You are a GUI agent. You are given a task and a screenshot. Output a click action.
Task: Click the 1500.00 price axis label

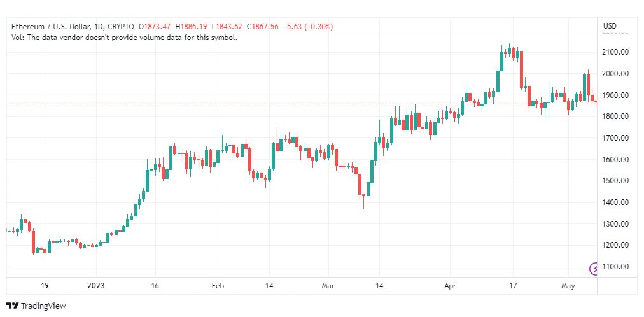click(614, 181)
